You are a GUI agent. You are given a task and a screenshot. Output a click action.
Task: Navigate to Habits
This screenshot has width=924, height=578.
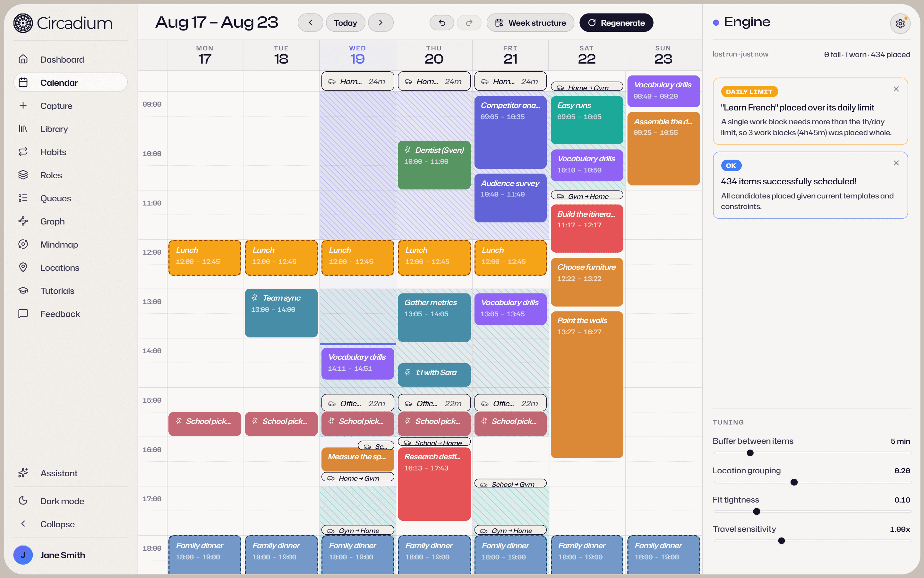click(x=71, y=152)
